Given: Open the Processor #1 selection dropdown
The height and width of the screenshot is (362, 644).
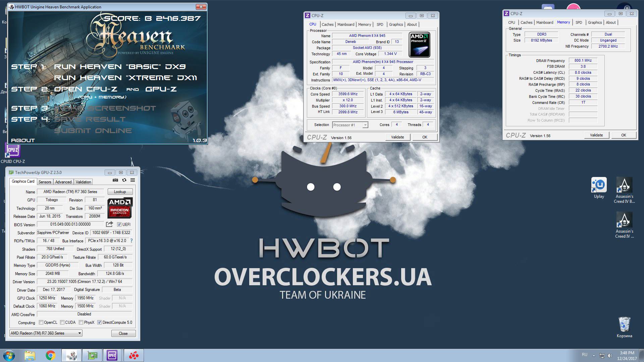Looking at the screenshot, I should pos(350,125).
